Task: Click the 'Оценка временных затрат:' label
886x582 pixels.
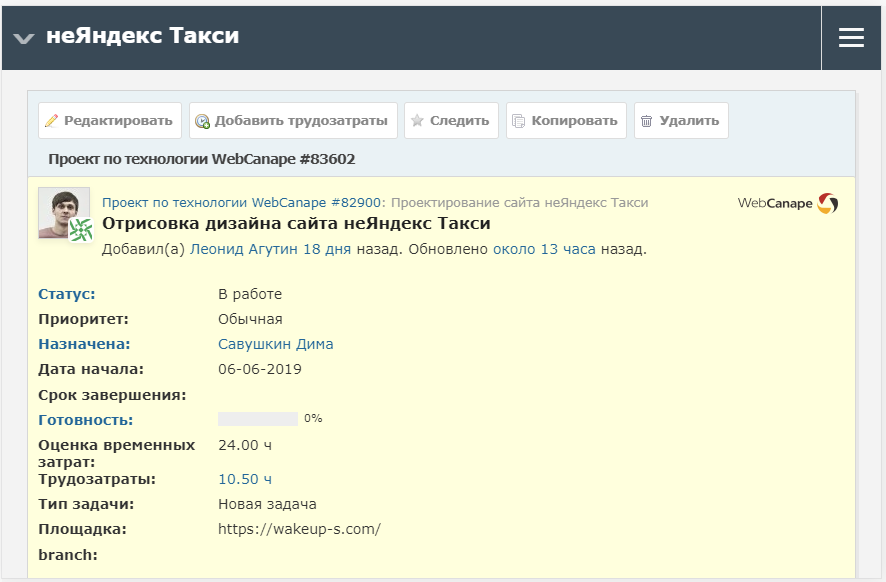Action: 117,454
